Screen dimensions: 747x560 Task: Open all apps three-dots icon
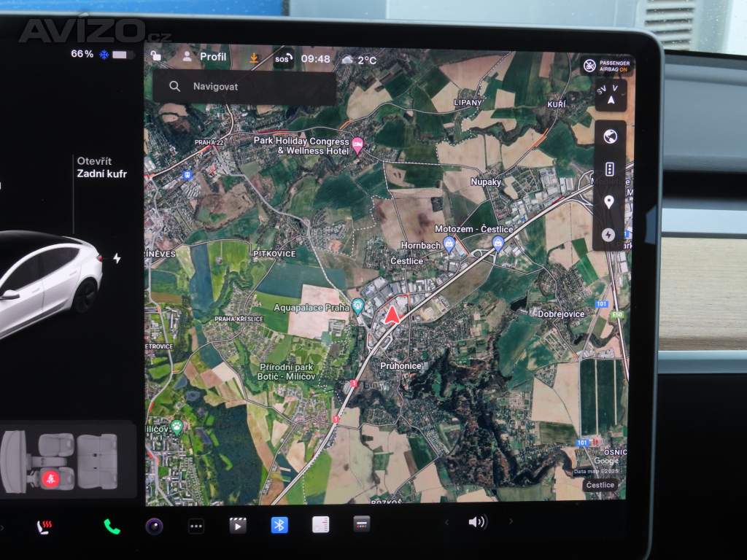coord(196,526)
